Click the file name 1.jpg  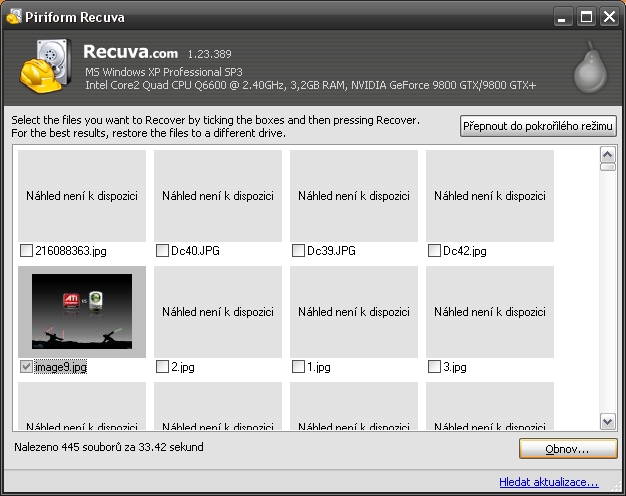pos(319,367)
